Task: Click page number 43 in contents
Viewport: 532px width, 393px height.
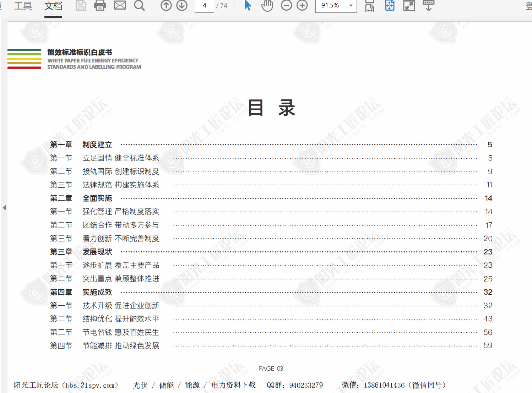Action: pos(488,319)
